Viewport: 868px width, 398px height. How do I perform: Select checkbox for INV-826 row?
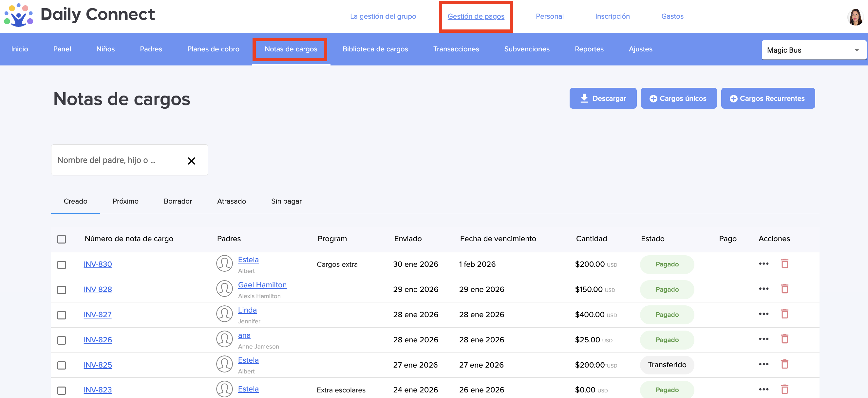click(61, 340)
